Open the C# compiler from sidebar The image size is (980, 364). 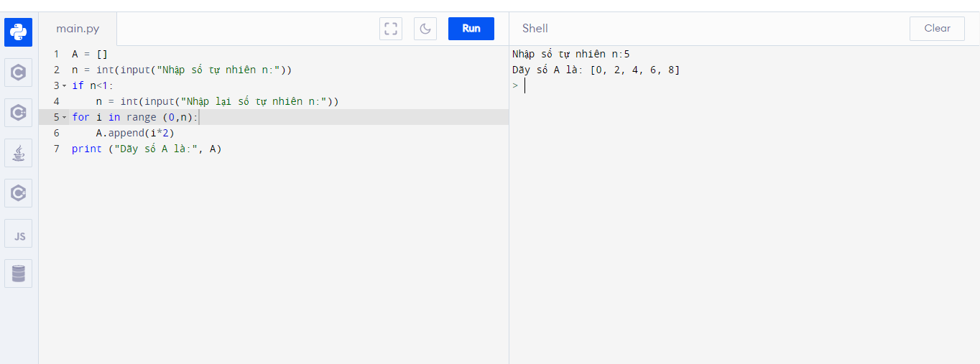coord(19,193)
